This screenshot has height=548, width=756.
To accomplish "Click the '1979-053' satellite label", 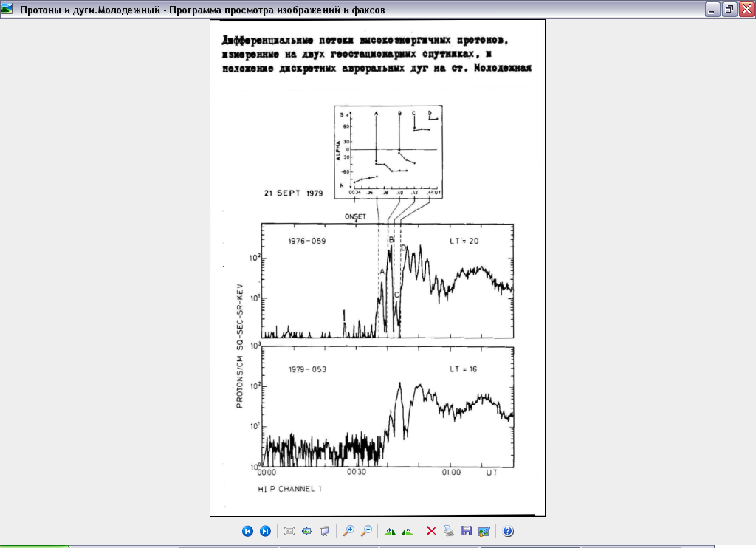I will click(308, 369).
